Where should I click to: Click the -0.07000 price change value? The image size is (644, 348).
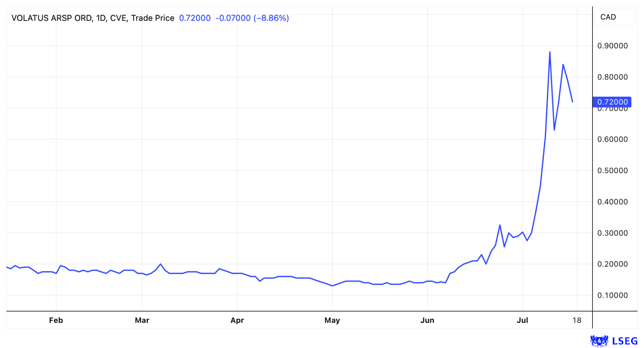(233, 18)
